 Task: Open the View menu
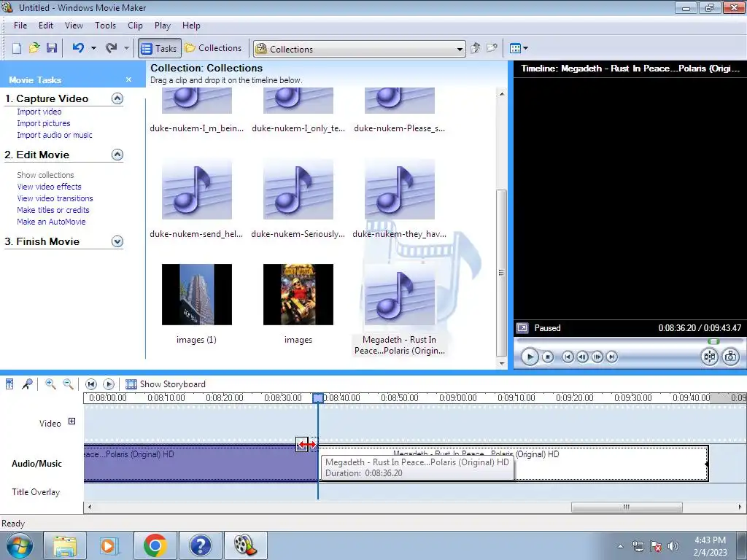(x=74, y=26)
